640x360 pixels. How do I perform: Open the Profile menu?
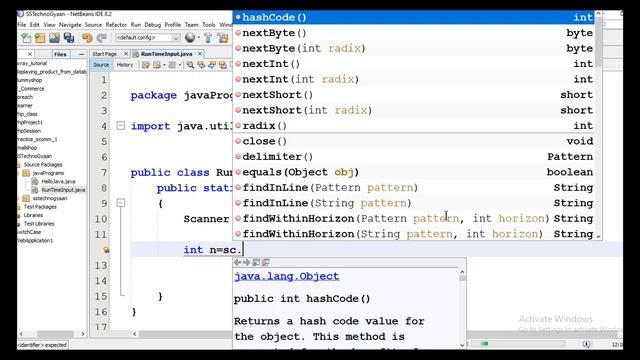173,25
